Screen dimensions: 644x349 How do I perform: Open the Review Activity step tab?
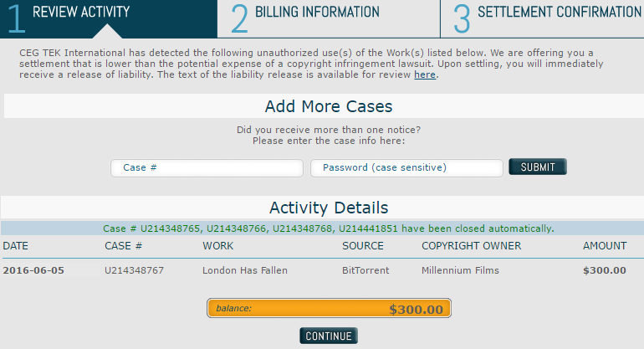(109, 19)
